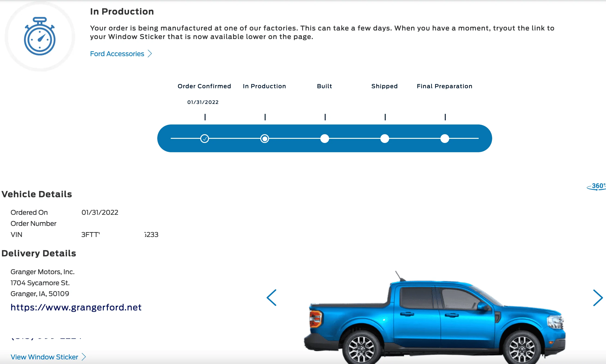This screenshot has height=364, width=606.
Task: Open the Ford Accessories link
Action: (117, 54)
